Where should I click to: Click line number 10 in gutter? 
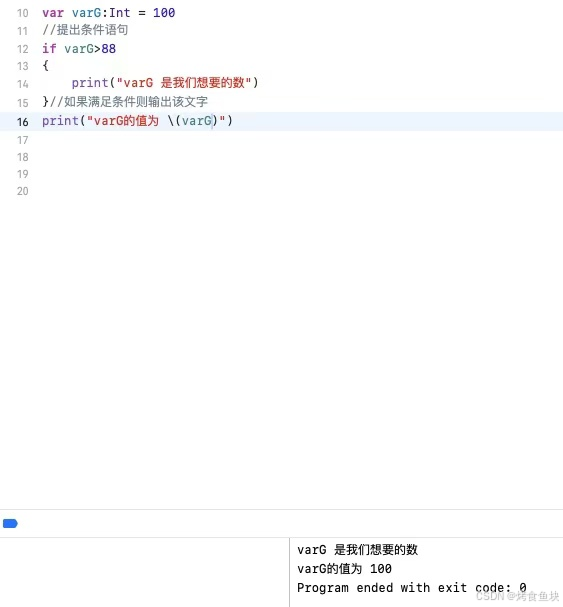click(x=22, y=13)
